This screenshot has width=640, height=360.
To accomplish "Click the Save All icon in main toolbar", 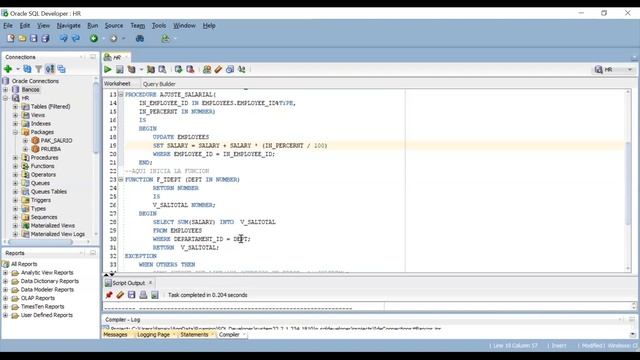I will 45,38.
